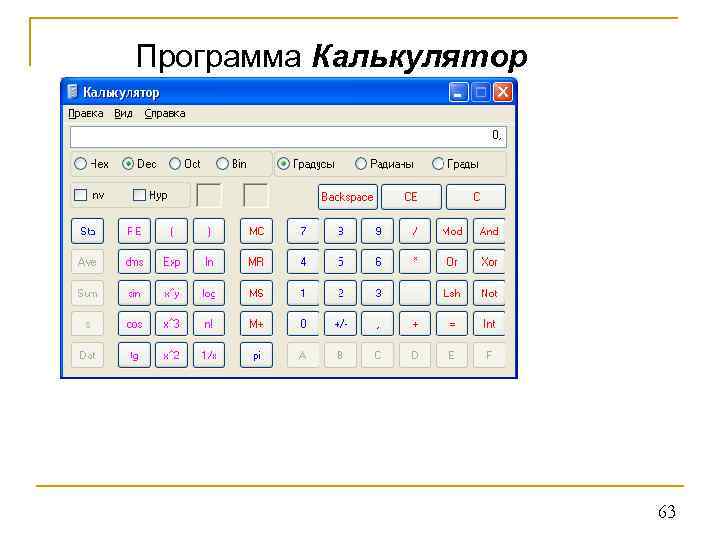Click digit 1 on keypad
720x540 pixels.
click(x=303, y=293)
